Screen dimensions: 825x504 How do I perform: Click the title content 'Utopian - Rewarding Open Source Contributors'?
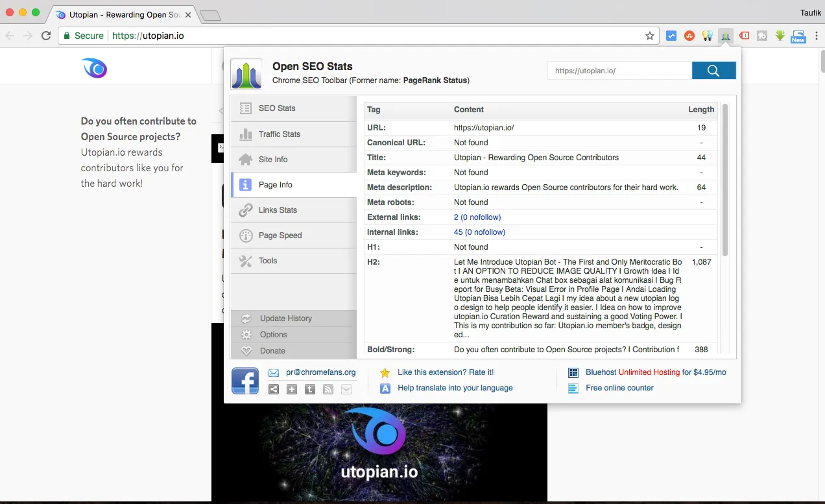tap(536, 158)
